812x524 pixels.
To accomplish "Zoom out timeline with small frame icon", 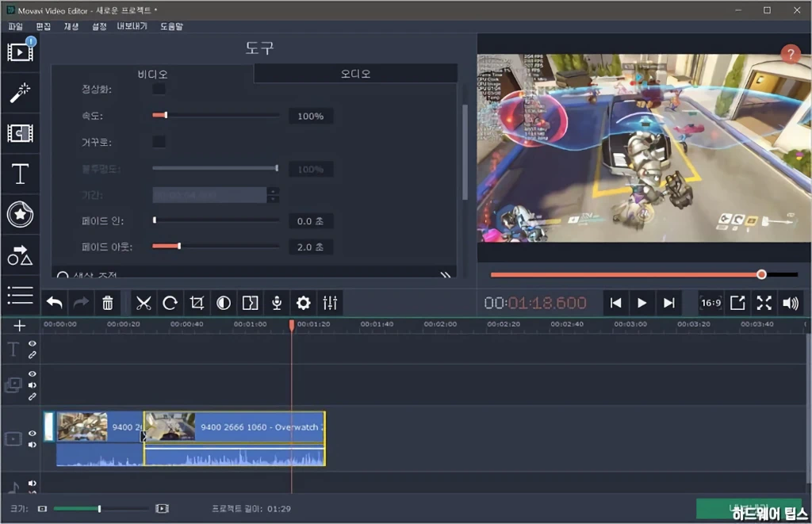I will [x=43, y=508].
